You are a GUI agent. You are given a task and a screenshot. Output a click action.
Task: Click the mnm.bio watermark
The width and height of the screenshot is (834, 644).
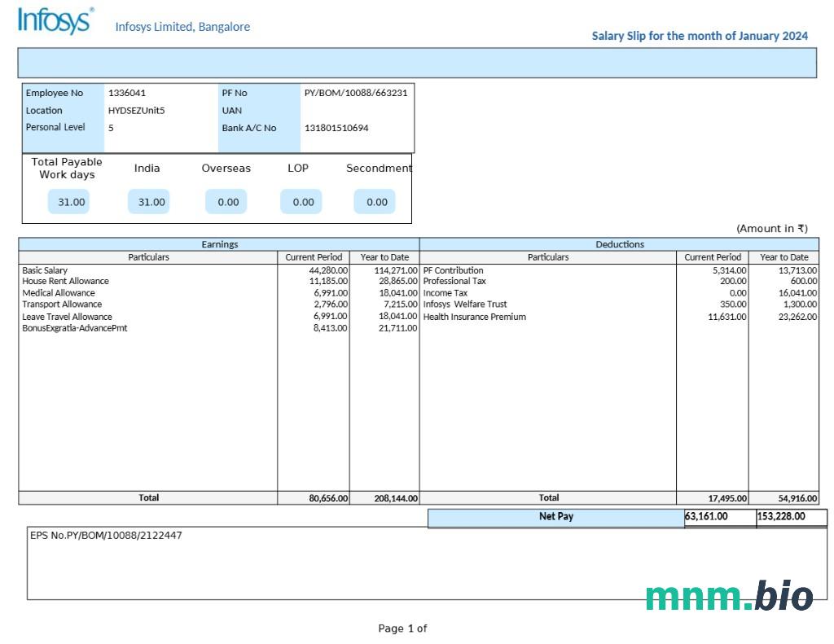729,596
